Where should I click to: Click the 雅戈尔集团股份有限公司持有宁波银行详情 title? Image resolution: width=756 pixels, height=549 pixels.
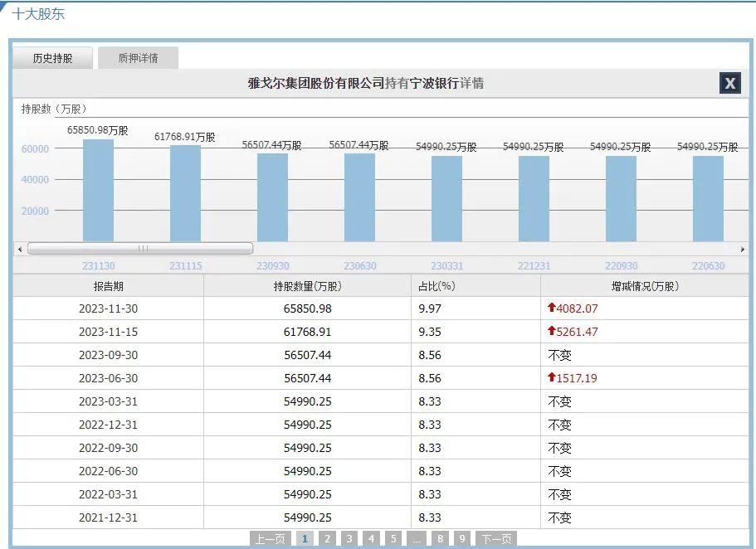tap(366, 83)
